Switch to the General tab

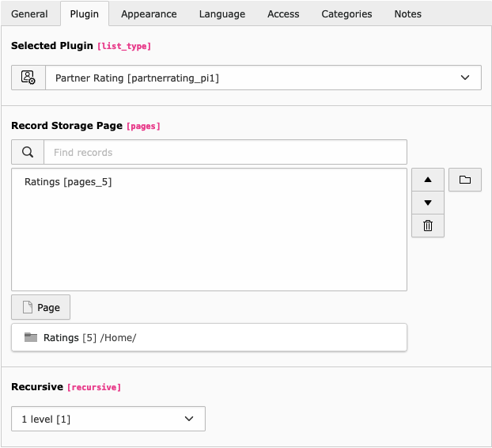tap(29, 13)
